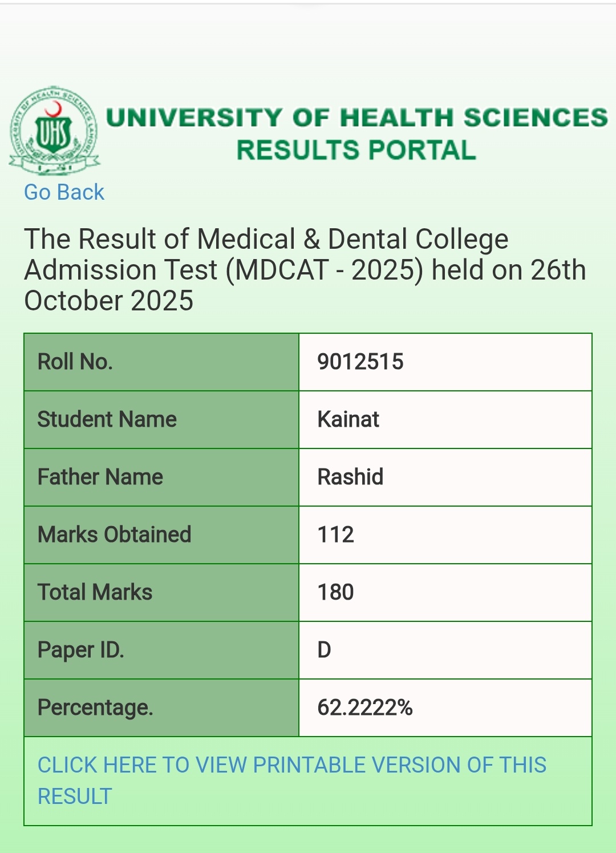Click the total marks value 180
616x853 pixels.
tap(336, 592)
